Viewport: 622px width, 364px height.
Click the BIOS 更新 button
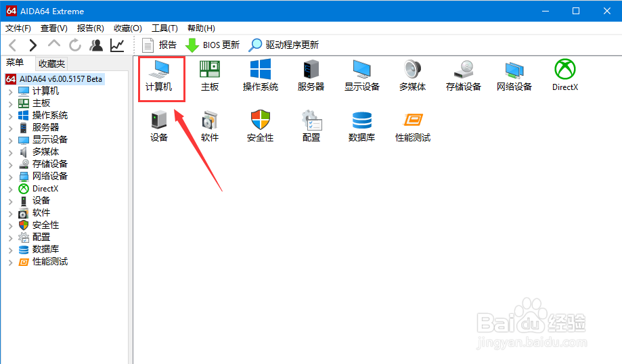(x=213, y=45)
